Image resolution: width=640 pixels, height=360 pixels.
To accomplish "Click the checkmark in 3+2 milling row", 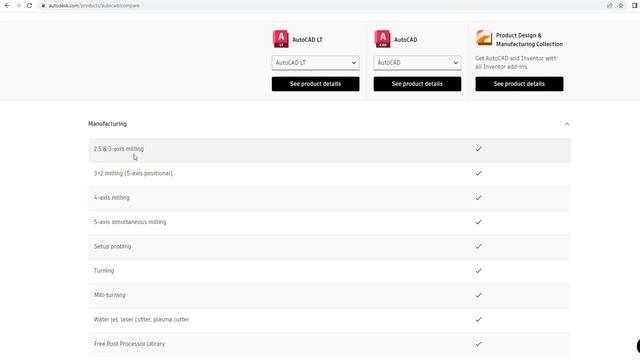I will [x=478, y=173].
